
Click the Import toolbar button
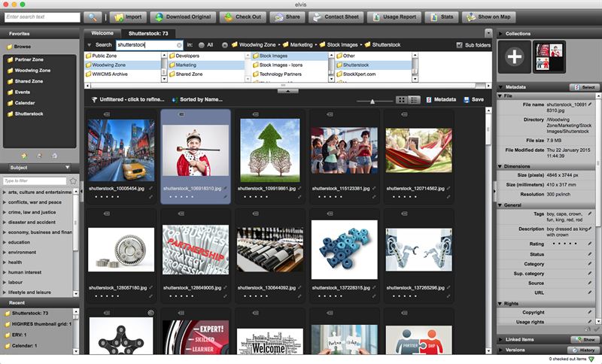click(x=128, y=17)
